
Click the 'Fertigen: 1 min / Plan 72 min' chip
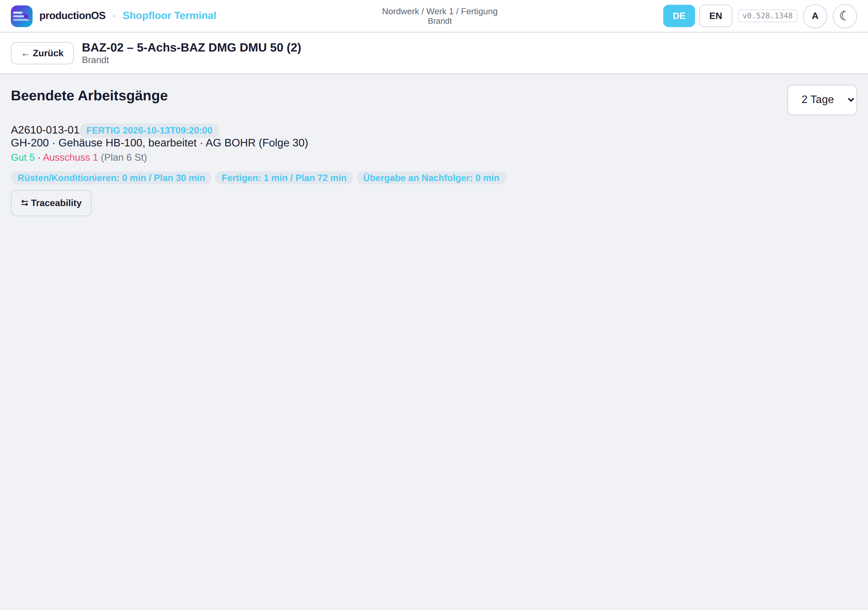pos(284,178)
